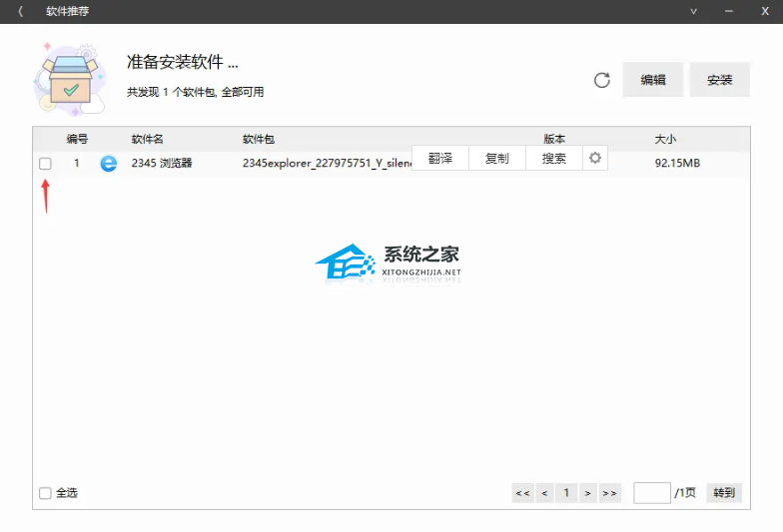Open the gear settings icon in the popup toolbar
The width and height of the screenshot is (783, 532).
[x=595, y=158]
